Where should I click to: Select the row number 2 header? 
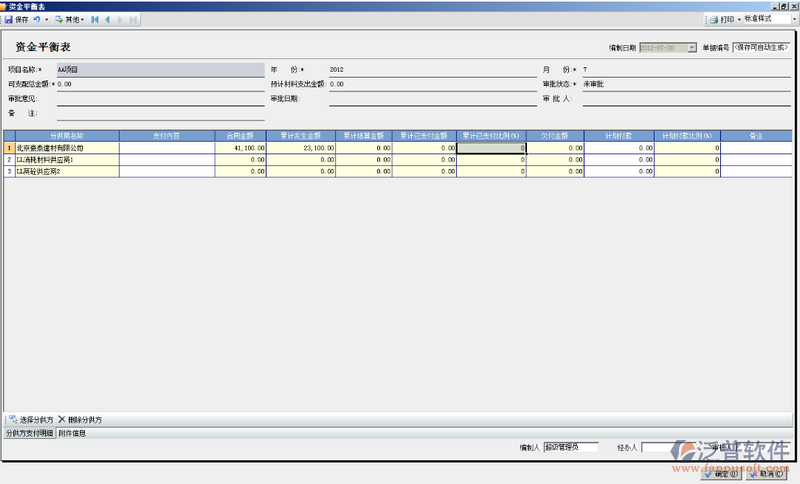click(9, 160)
